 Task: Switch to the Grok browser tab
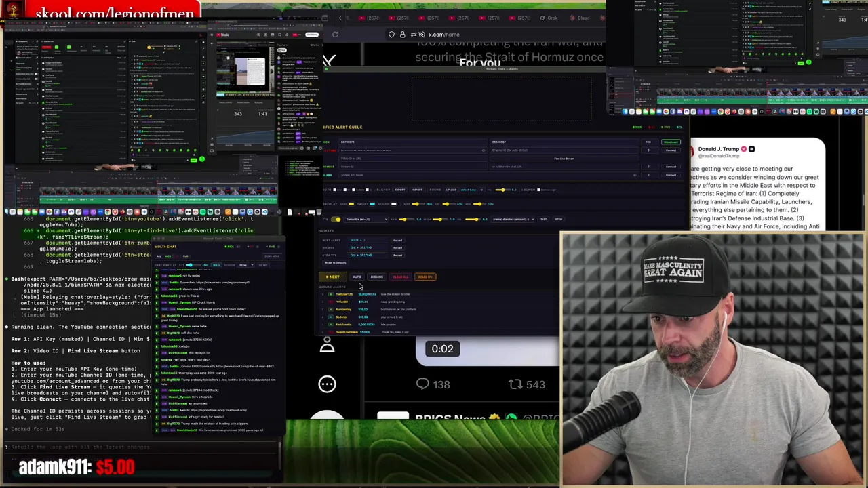[x=549, y=18]
